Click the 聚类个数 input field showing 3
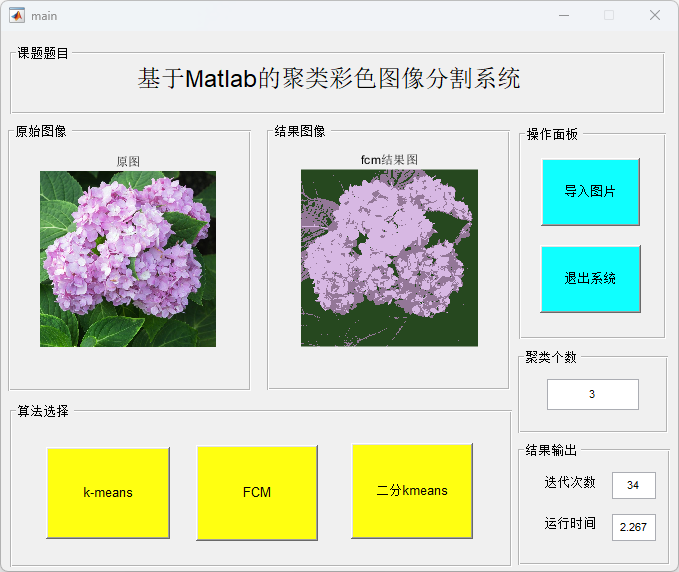Viewport: 679px width, 572px height. (592, 394)
